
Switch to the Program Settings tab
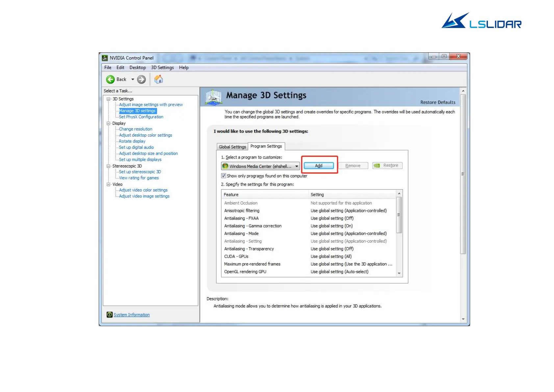click(266, 146)
